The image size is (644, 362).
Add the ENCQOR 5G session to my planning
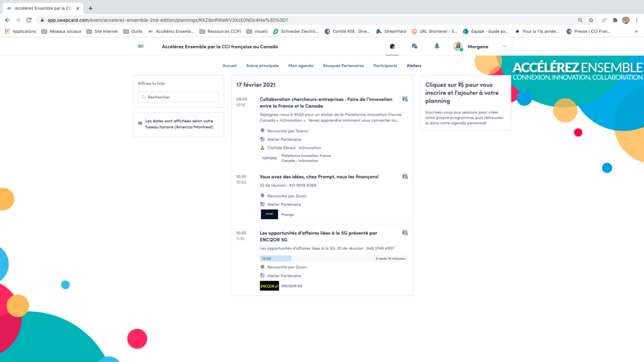[x=405, y=233]
